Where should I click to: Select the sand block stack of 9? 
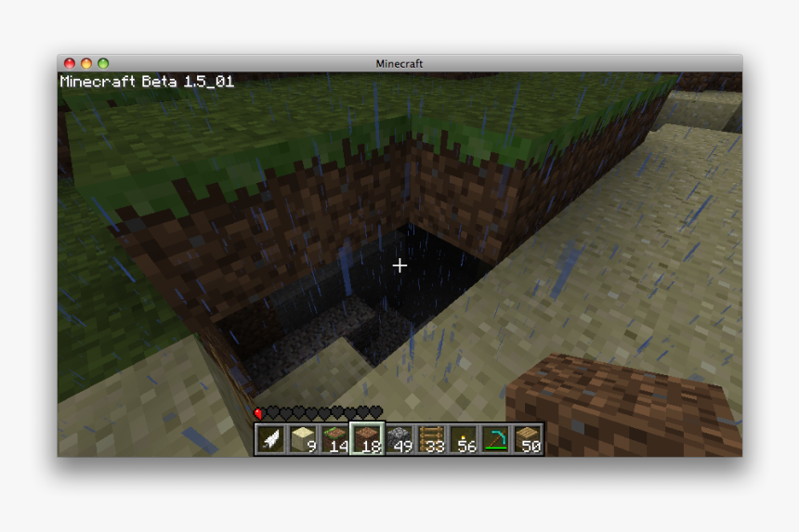pyautogui.click(x=303, y=439)
